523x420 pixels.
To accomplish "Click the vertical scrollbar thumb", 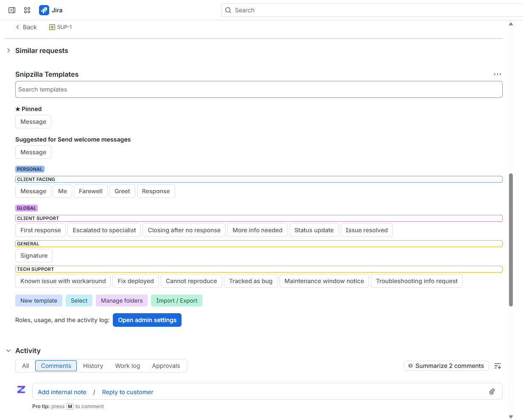I will coord(511,239).
